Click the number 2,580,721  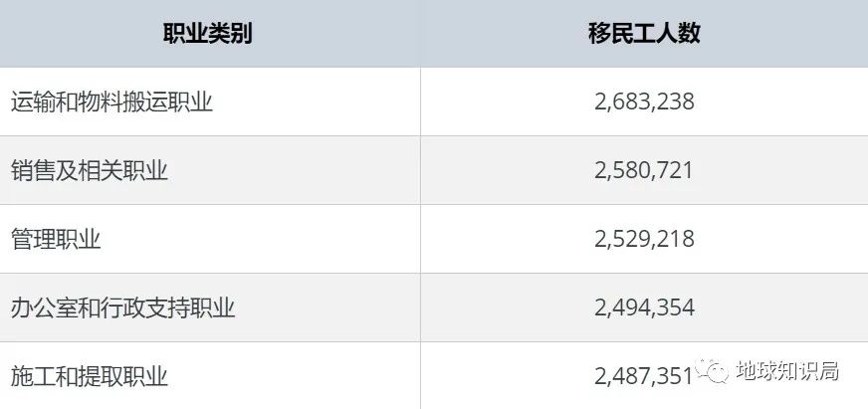click(644, 170)
